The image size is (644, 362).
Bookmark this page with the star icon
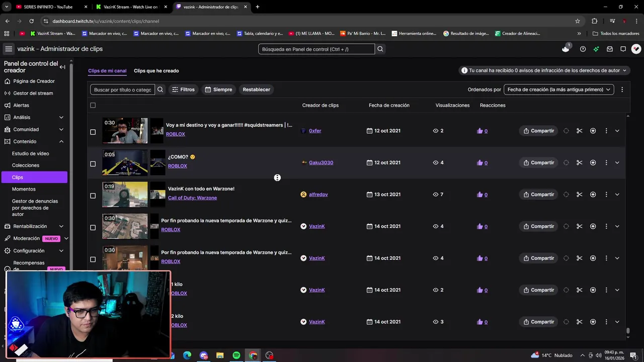coord(578,21)
